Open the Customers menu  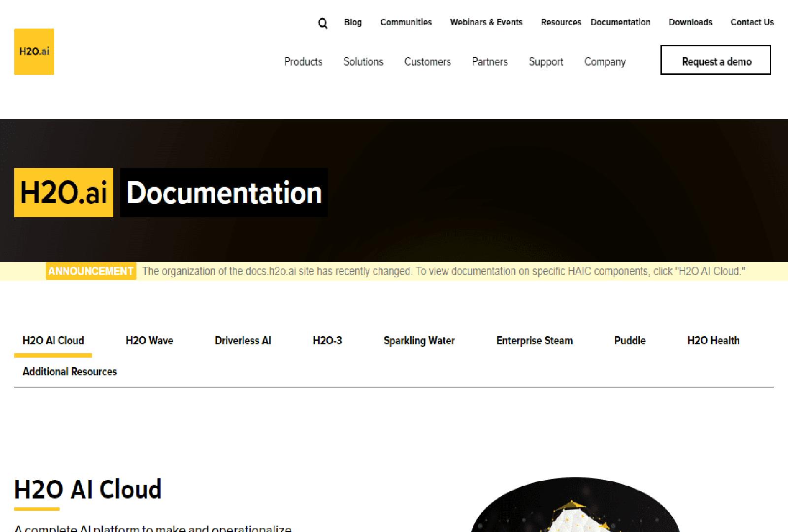click(427, 62)
